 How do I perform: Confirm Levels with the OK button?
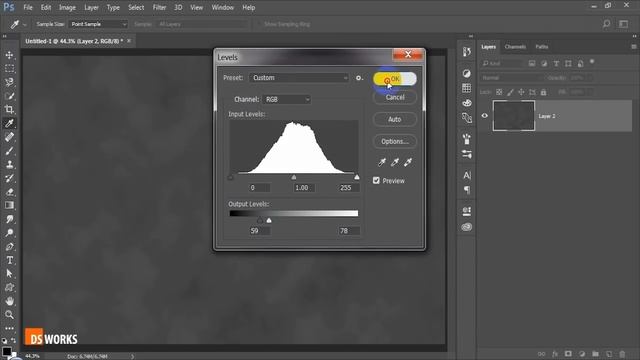point(395,79)
